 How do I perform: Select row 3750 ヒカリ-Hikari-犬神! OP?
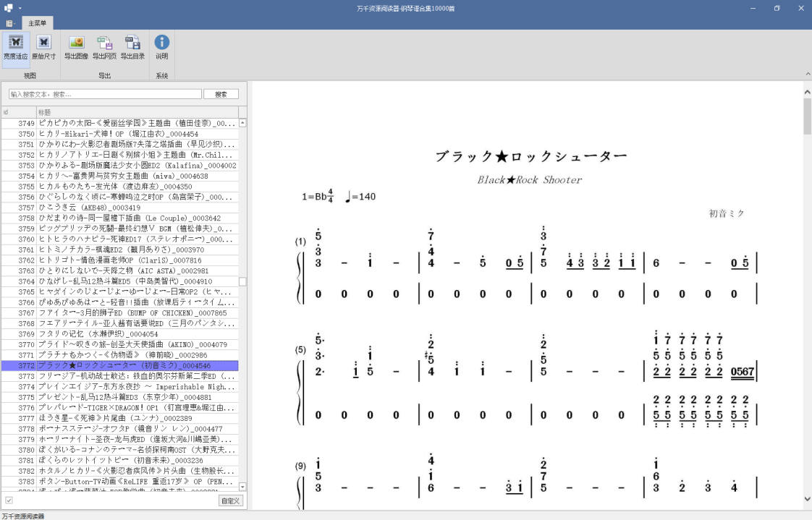(x=119, y=134)
